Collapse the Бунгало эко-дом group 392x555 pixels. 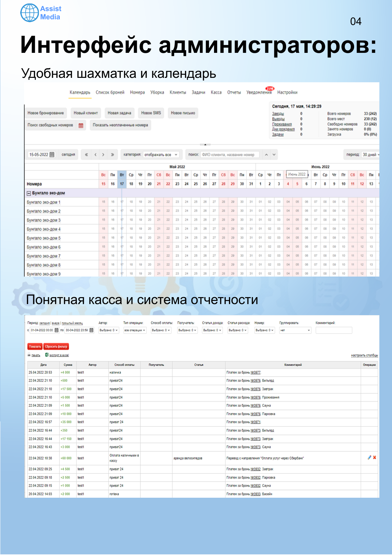coord(29,193)
